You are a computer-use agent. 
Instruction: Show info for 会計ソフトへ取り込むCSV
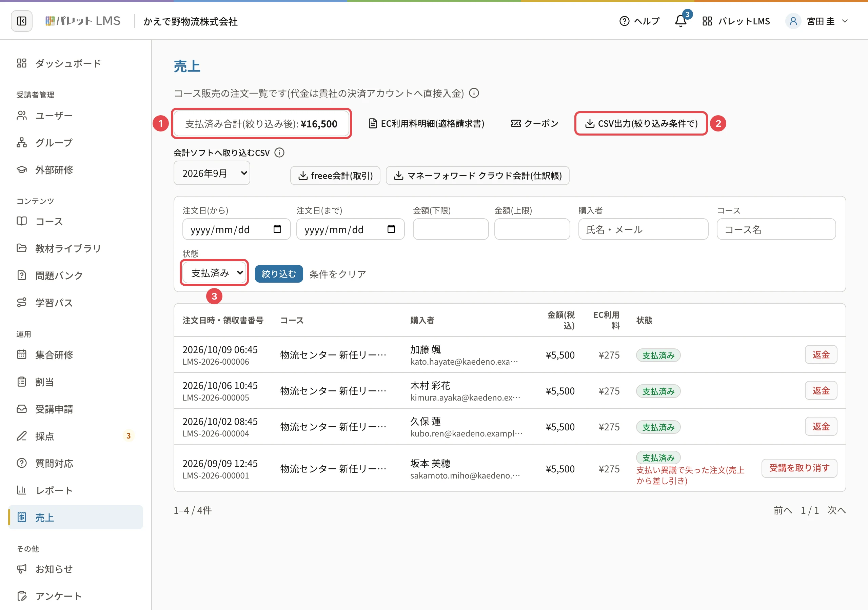click(279, 153)
